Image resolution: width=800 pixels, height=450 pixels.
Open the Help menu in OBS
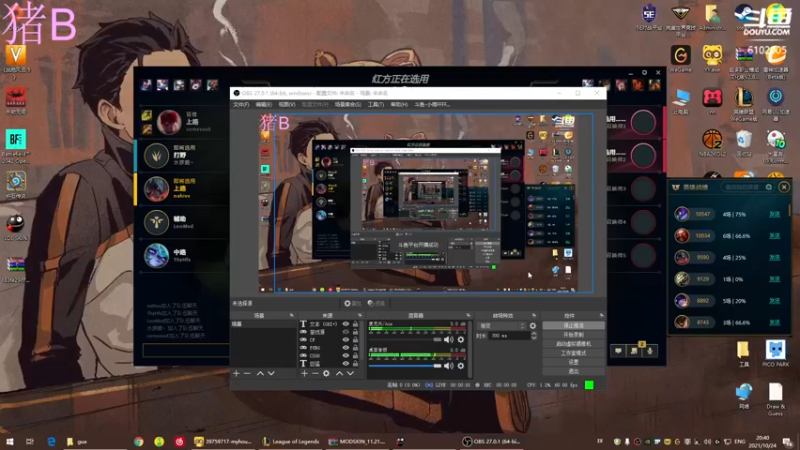click(x=399, y=105)
